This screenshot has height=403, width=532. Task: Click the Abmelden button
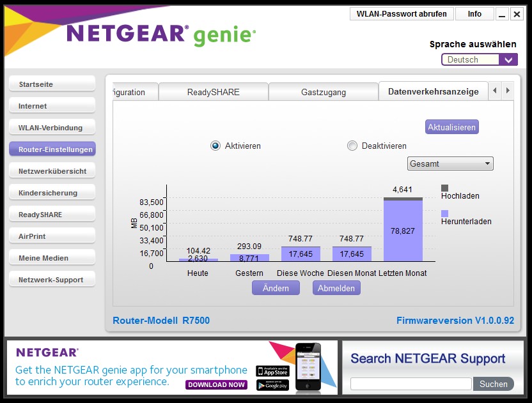[x=336, y=288]
